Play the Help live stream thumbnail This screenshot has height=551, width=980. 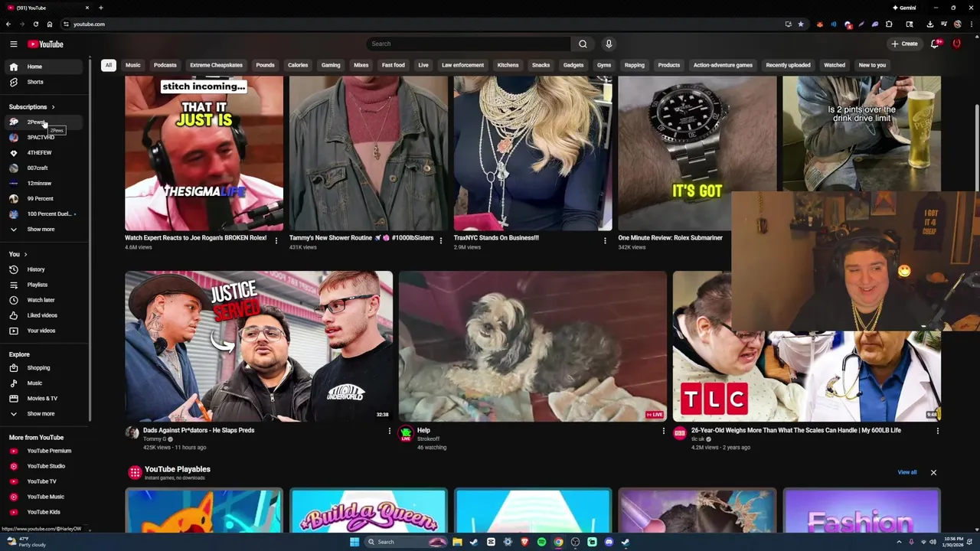[x=533, y=346]
